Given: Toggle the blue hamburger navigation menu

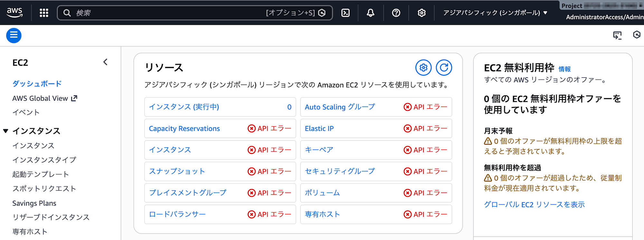Looking at the screenshot, I should click(14, 35).
